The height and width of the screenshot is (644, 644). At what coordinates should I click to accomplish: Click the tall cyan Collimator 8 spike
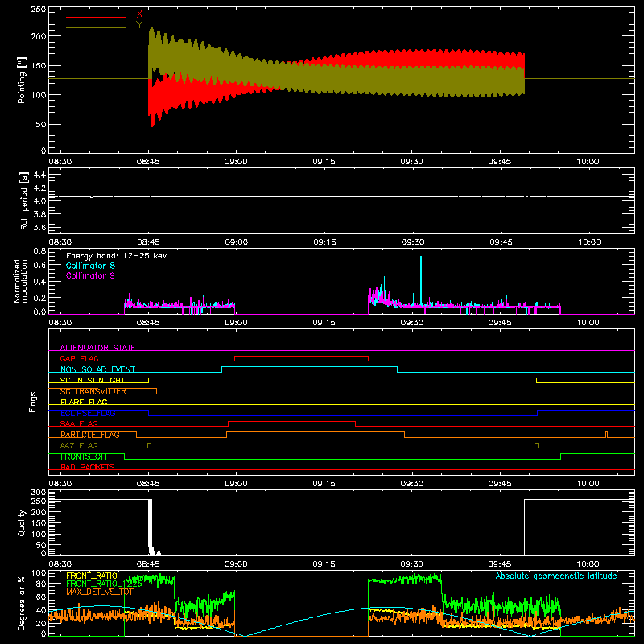tap(421, 279)
